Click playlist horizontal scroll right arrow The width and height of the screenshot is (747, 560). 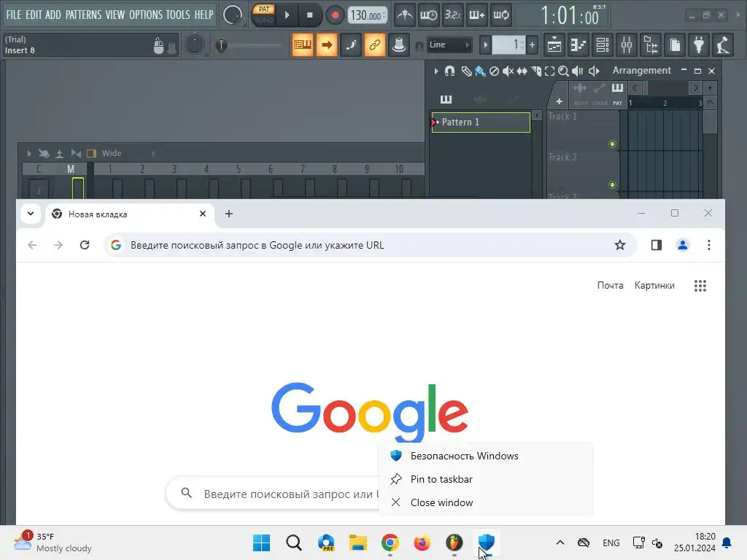pyautogui.click(x=696, y=88)
